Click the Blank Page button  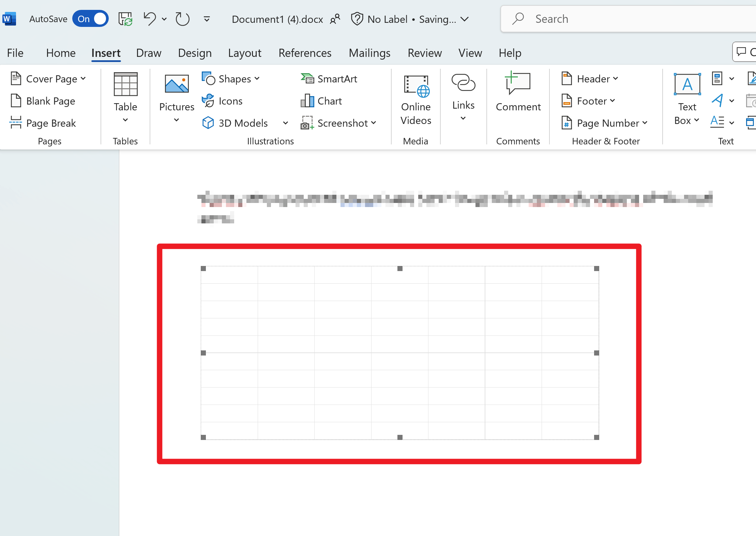pyautogui.click(x=43, y=101)
